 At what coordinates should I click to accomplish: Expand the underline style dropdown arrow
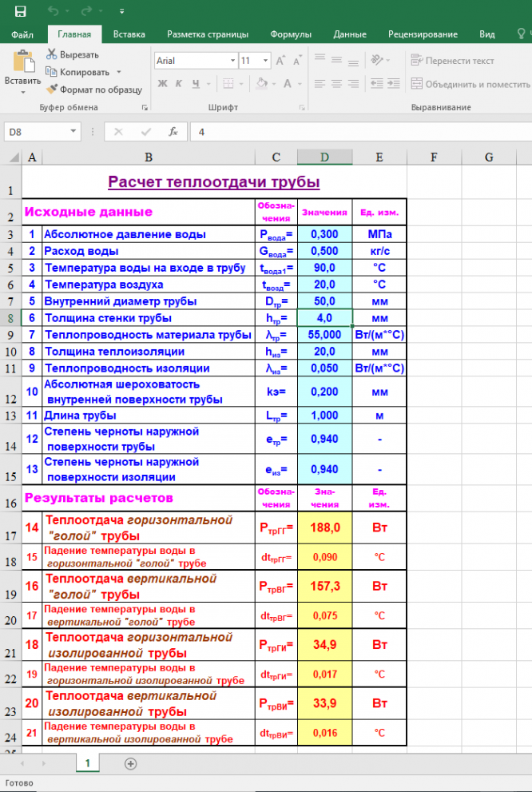tap(209, 84)
